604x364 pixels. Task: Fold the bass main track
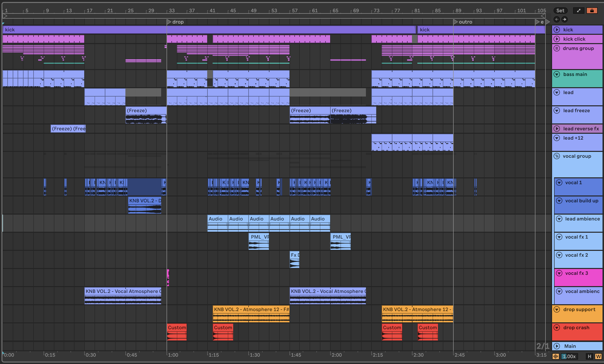[x=557, y=74]
